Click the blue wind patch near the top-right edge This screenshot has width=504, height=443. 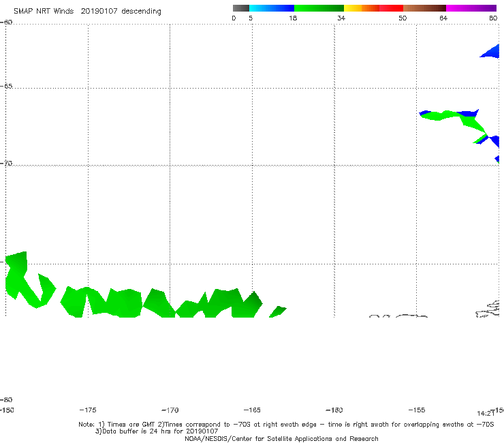[492, 52]
